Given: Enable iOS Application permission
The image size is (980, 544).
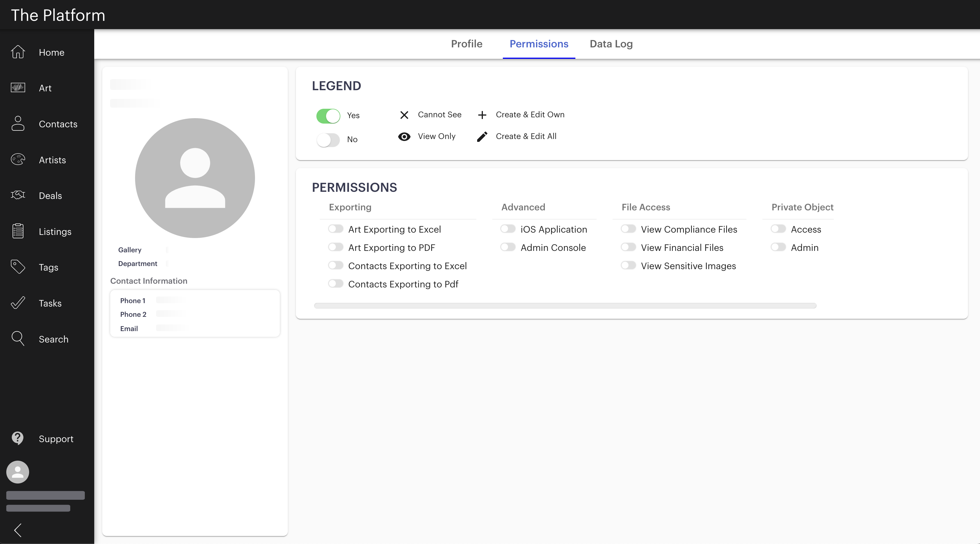Looking at the screenshot, I should pyautogui.click(x=508, y=229).
